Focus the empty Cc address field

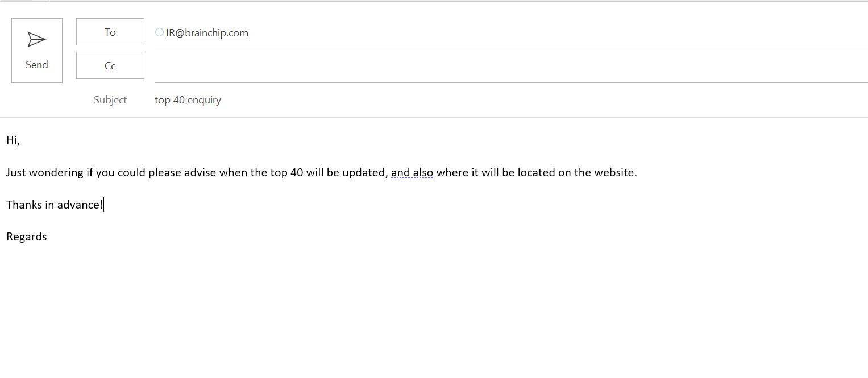pyautogui.click(x=510, y=67)
